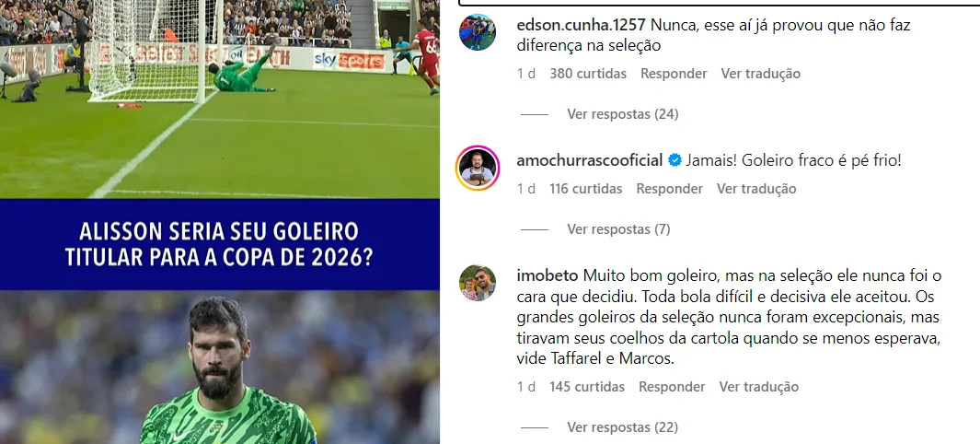Expand 7 replies under amochurrascooficial comment
The image size is (980, 444).
click(618, 229)
